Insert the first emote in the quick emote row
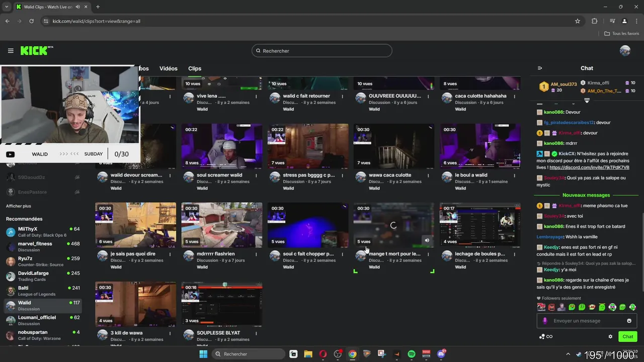This screenshot has height=362, width=644. pos(541,307)
